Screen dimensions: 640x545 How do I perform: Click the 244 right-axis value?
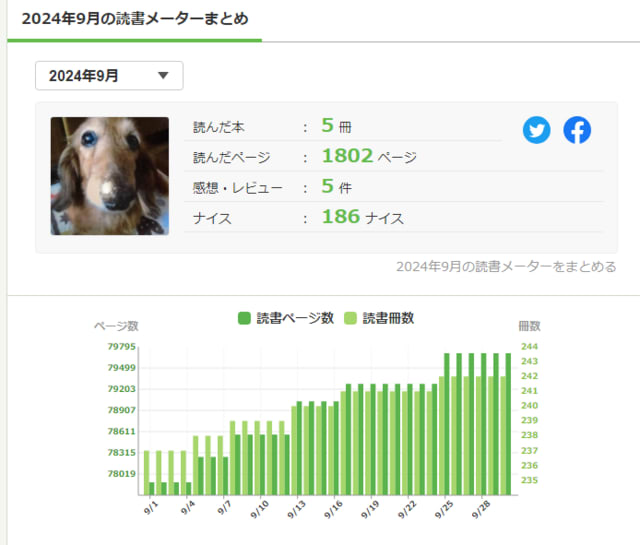click(529, 347)
